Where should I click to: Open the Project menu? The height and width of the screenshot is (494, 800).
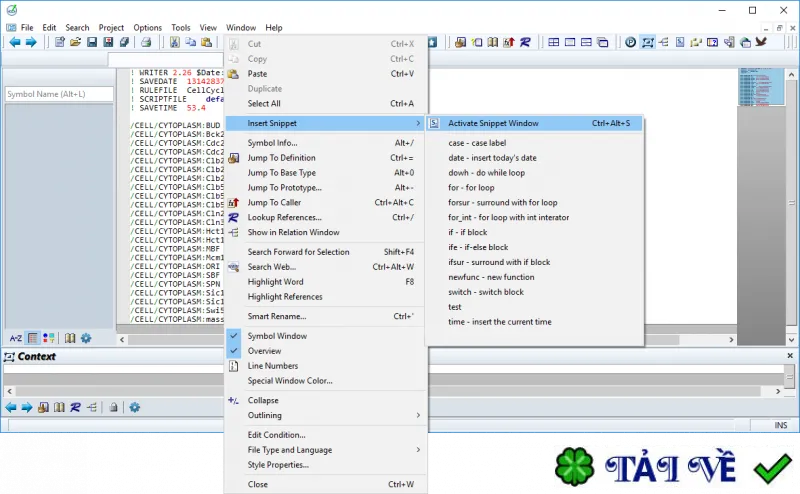coord(111,28)
